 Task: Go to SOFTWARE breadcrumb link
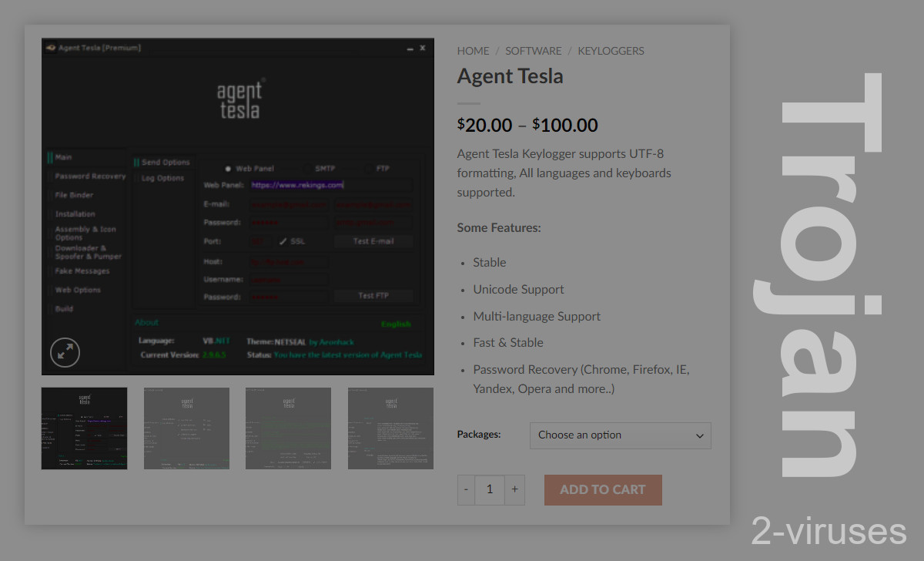click(533, 51)
